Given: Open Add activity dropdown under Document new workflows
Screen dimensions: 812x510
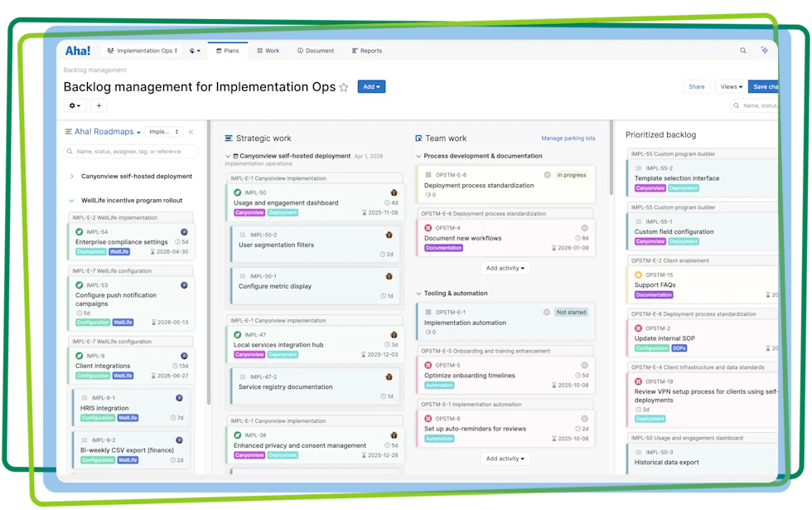Looking at the screenshot, I should tap(505, 269).
